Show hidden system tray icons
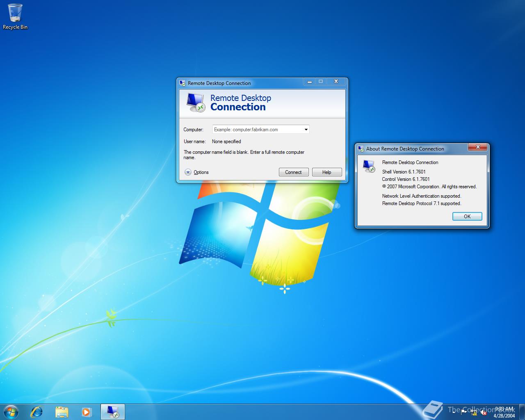Screen dimensions: 525x420 pos(454,412)
